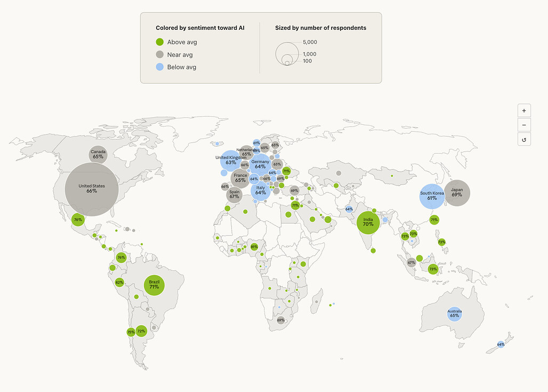Click the zoom in plus button
The image size is (548, 392).
tap(523, 110)
